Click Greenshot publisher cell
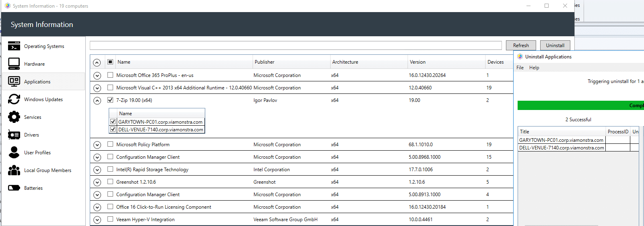This screenshot has width=644, height=226. click(x=264, y=182)
